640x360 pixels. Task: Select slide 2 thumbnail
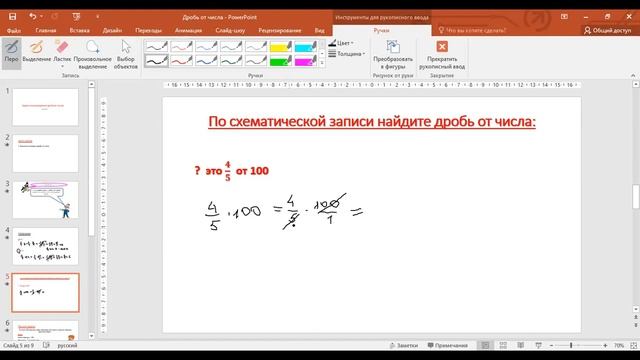coord(45,153)
